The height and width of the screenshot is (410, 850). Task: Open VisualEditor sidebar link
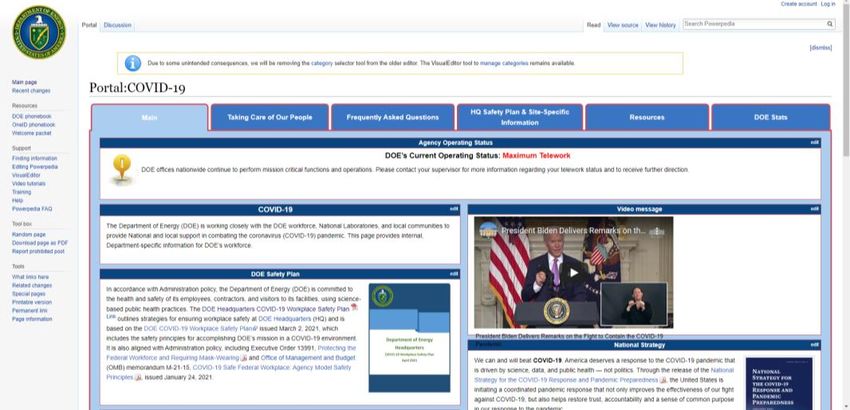tap(26, 175)
